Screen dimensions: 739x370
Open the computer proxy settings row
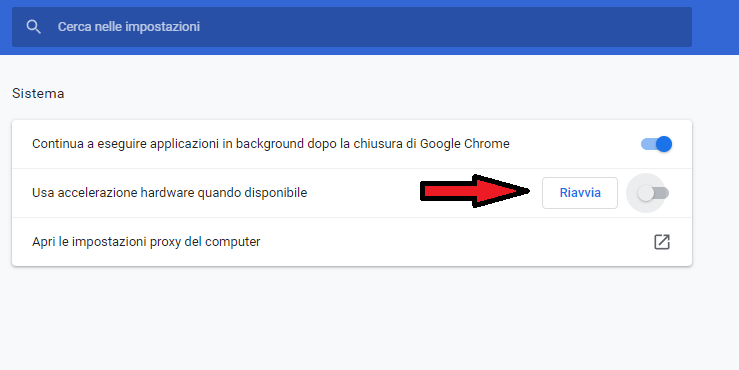352,242
